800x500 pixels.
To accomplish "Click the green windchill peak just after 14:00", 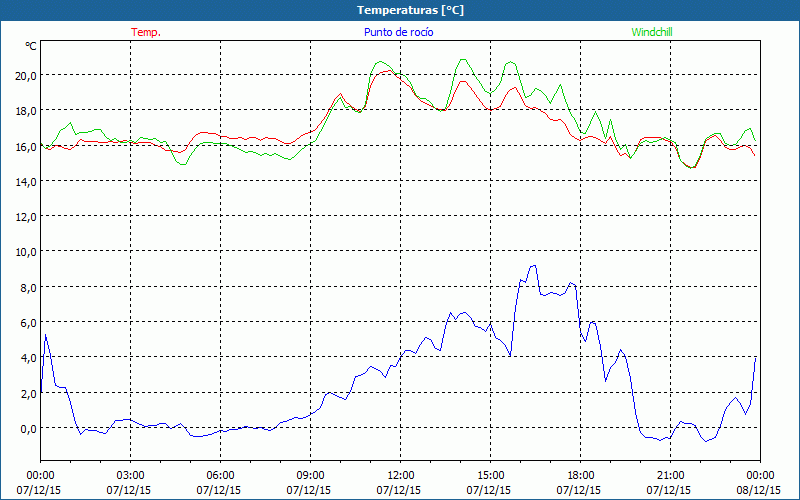I will point(463,59).
